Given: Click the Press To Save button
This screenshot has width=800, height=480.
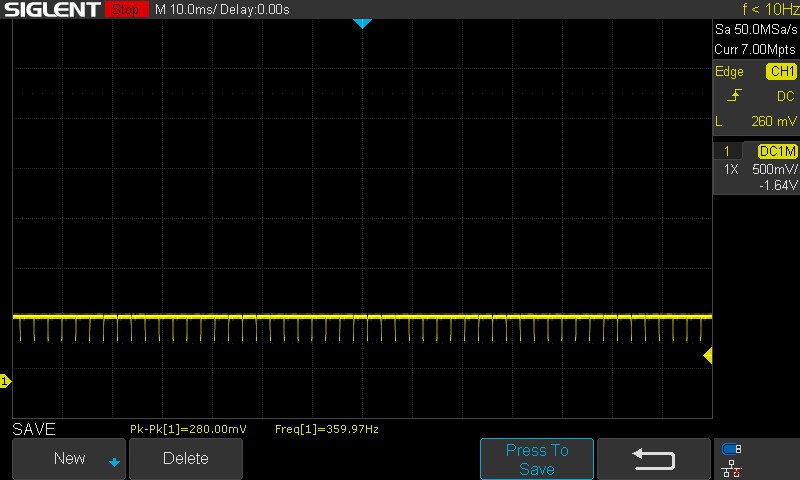Looking at the screenshot, I should click(537, 459).
